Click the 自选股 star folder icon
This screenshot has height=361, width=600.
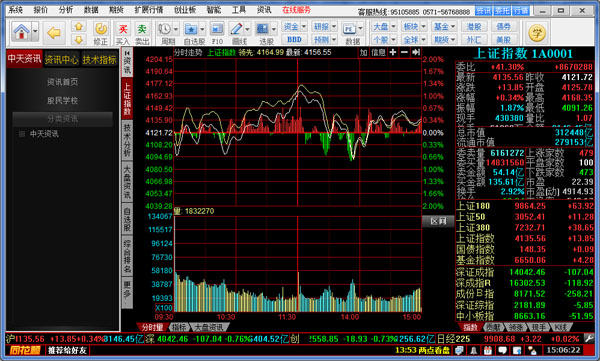point(191,29)
